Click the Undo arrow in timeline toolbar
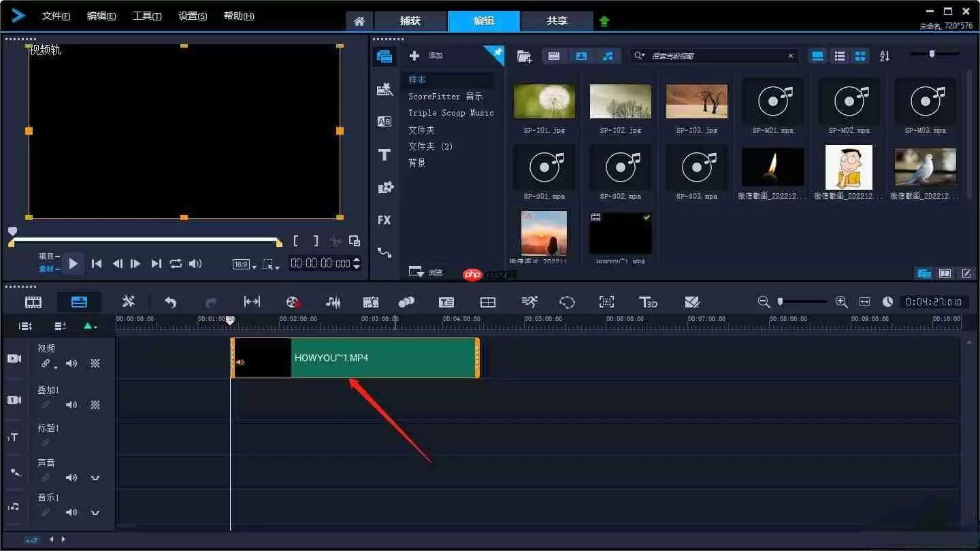980x551 pixels. [x=170, y=302]
